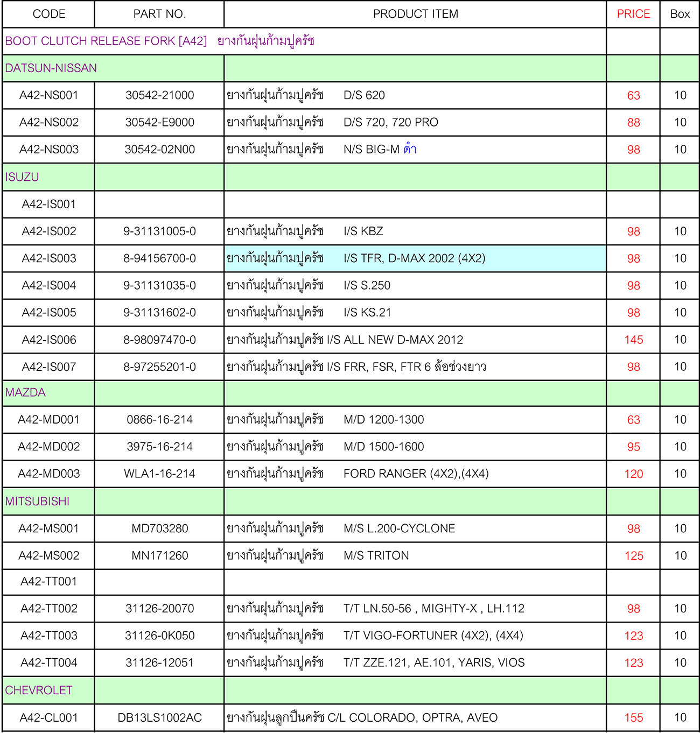700x733 pixels.
Task: Click the PRODUCT ITEM column header
Action: point(416,14)
